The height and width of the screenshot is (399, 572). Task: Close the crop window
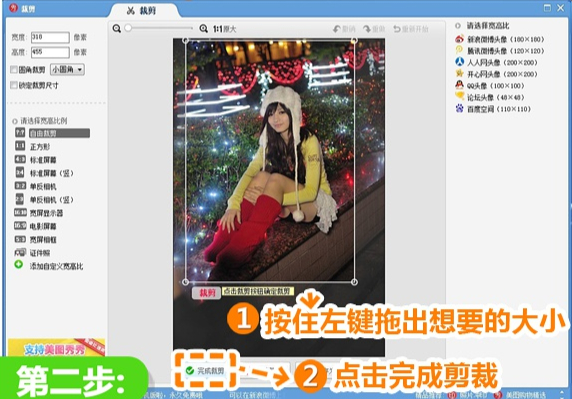click(561, 8)
